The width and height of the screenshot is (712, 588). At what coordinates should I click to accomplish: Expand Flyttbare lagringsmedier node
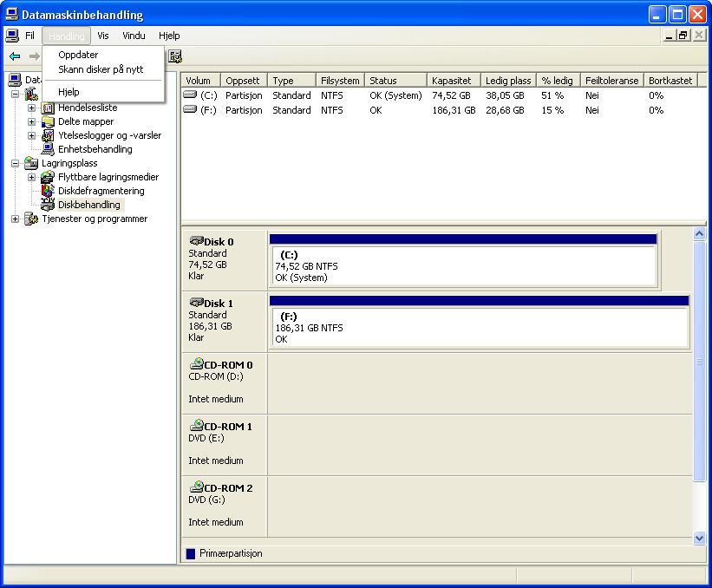click(x=31, y=177)
